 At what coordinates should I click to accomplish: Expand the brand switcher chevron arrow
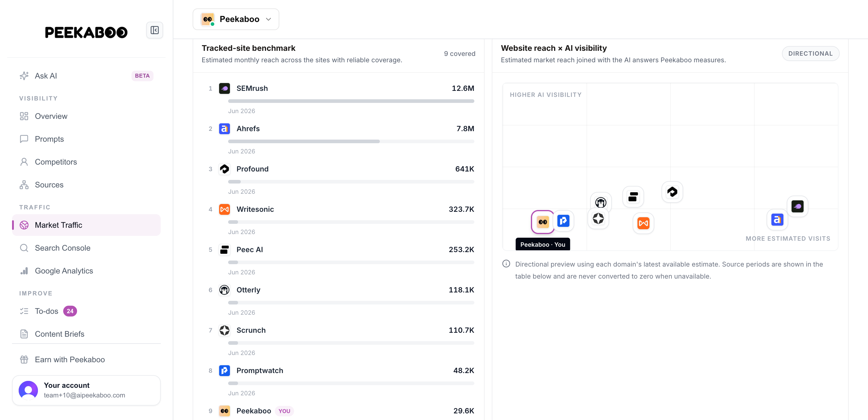(x=268, y=19)
